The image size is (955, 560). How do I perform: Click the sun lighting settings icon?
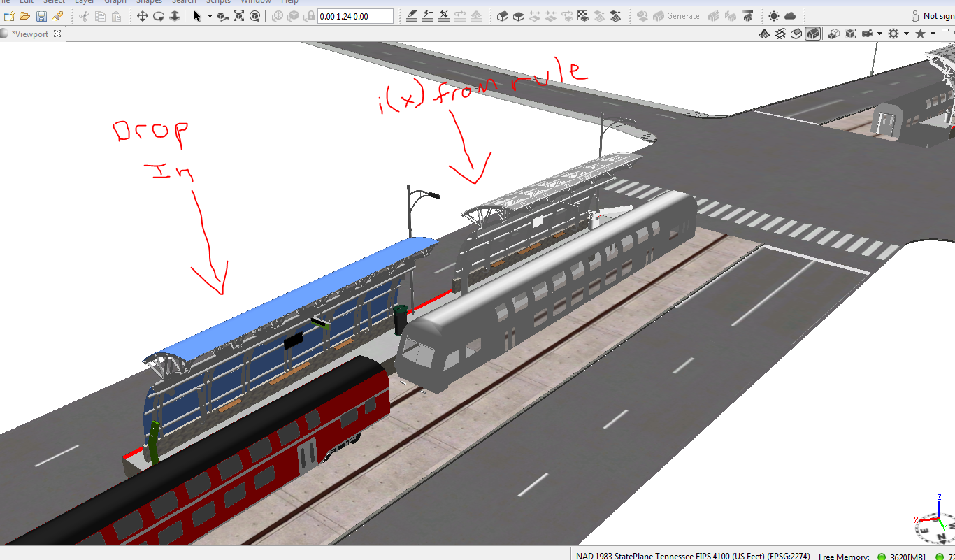(x=774, y=16)
